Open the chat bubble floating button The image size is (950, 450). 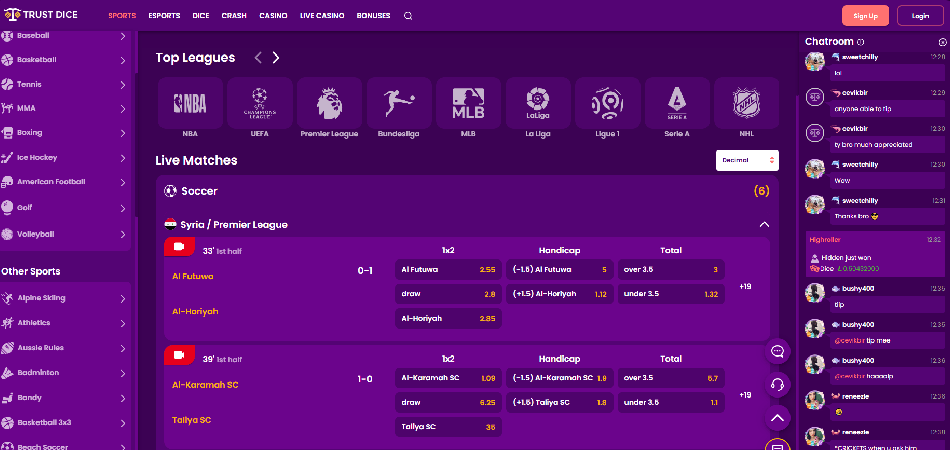click(778, 351)
